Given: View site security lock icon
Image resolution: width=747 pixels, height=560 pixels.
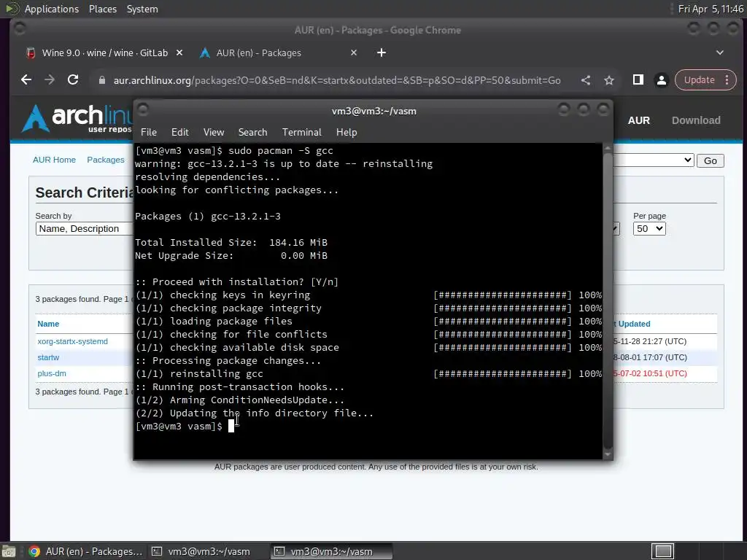Looking at the screenshot, I should click(x=101, y=80).
